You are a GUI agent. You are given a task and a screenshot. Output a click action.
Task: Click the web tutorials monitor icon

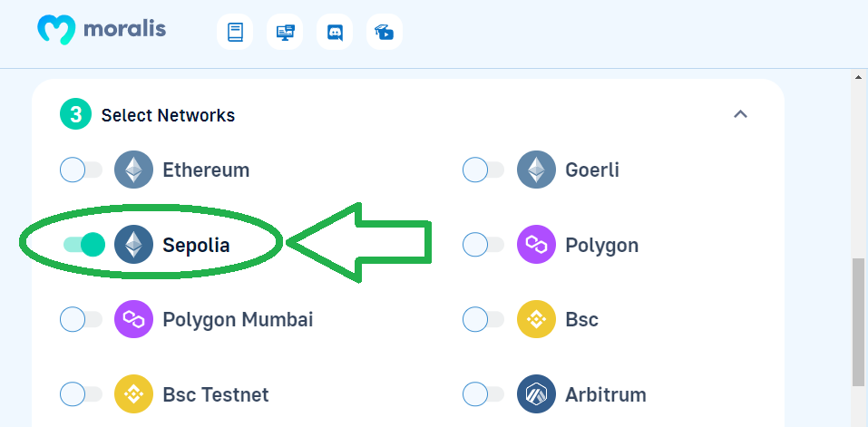(285, 32)
